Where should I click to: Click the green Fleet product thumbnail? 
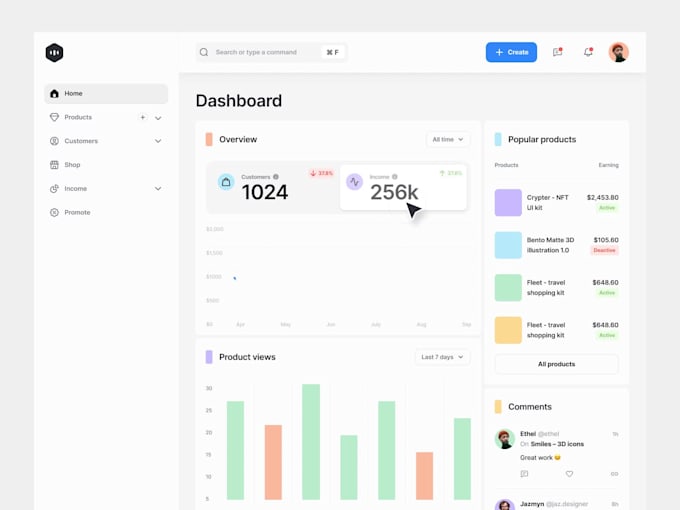pos(508,288)
